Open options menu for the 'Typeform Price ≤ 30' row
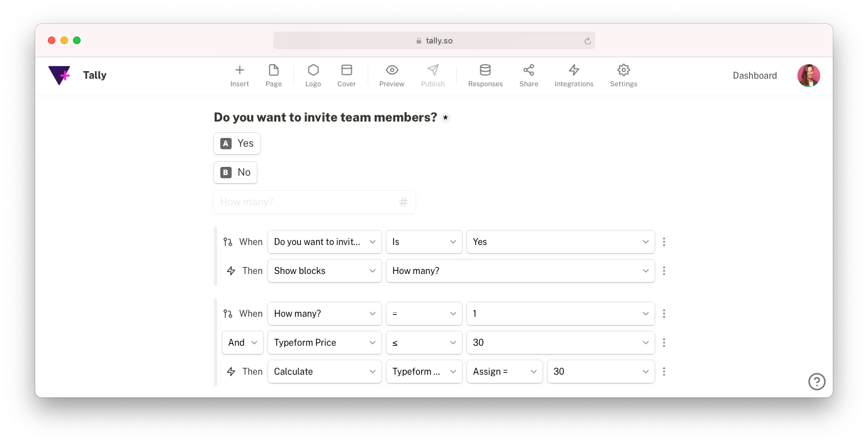The image size is (868, 444). pos(664,343)
